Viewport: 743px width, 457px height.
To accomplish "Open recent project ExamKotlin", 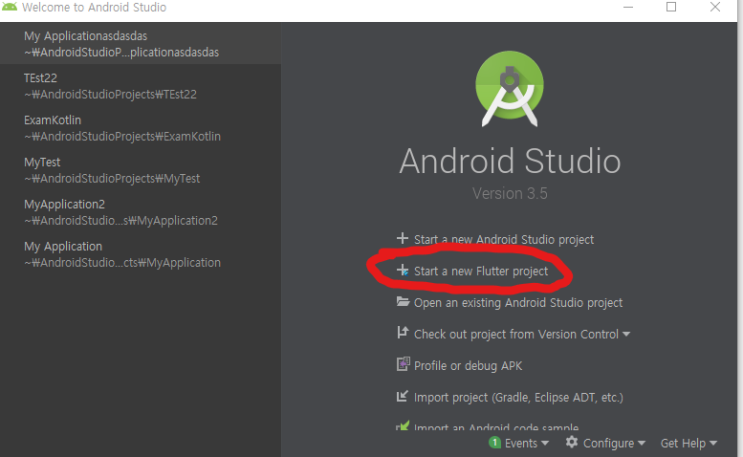I will pyautogui.click(x=140, y=128).
